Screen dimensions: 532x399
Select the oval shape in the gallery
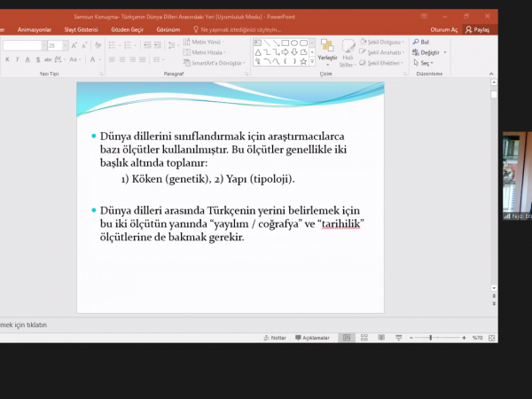[x=294, y=43]
